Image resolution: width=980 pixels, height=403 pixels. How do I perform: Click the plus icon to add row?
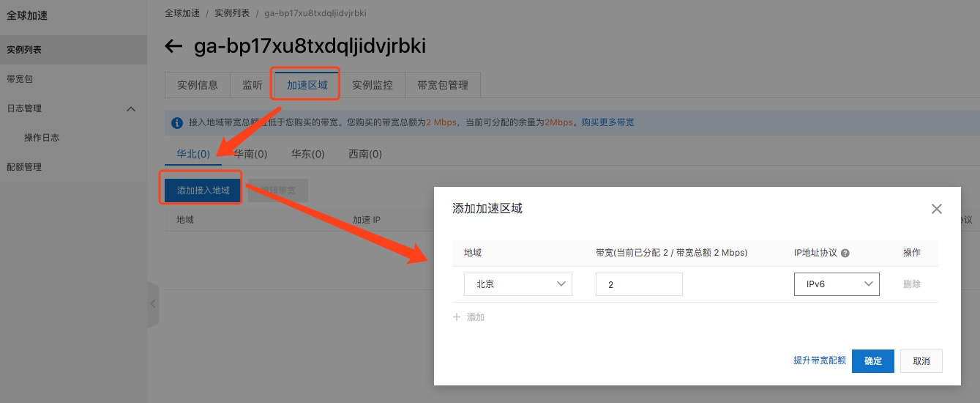click(457, 317)
